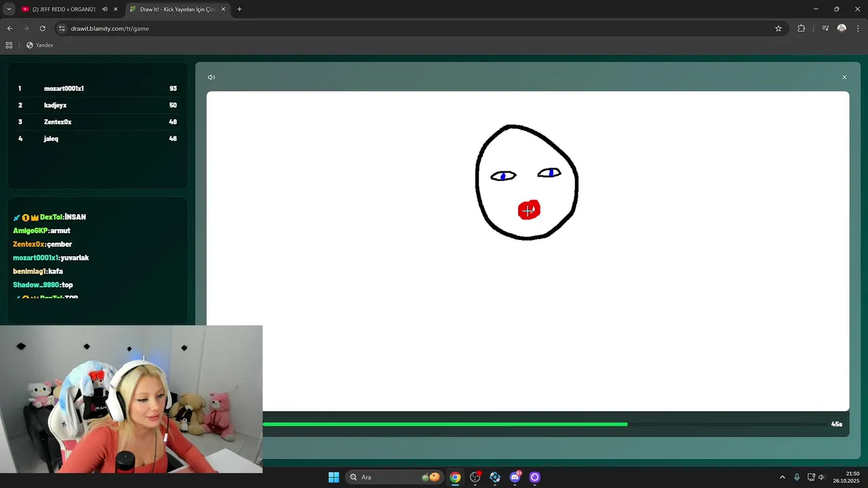Open Discord from the taskbar
This screenshot has width=868, height=488.
(515, 477)
